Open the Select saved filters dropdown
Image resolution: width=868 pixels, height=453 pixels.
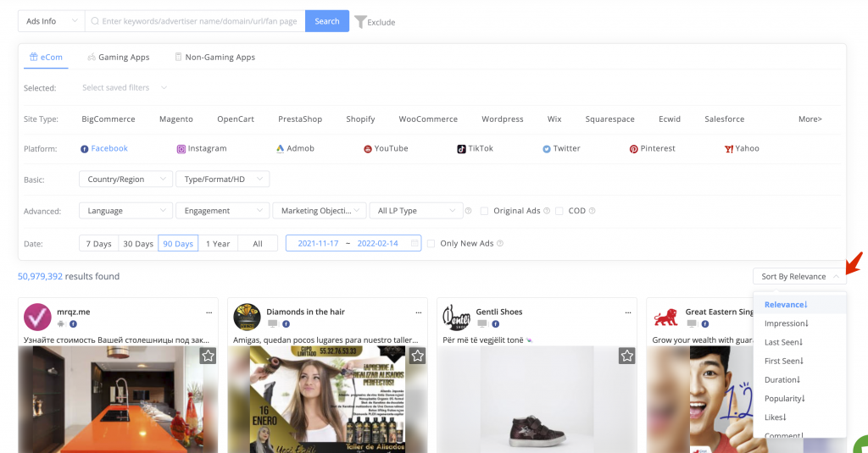(x=124, y=87)
